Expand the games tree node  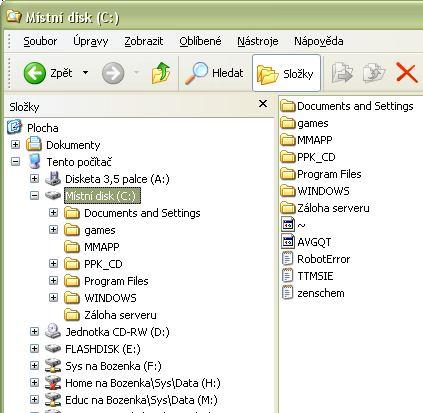[x=53, y=230]
